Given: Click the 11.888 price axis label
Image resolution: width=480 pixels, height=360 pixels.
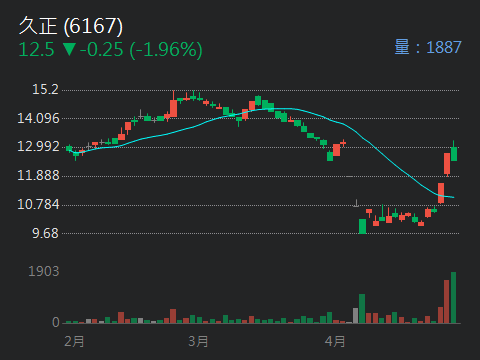Looking at the screenshot, I should coord(38,175).
